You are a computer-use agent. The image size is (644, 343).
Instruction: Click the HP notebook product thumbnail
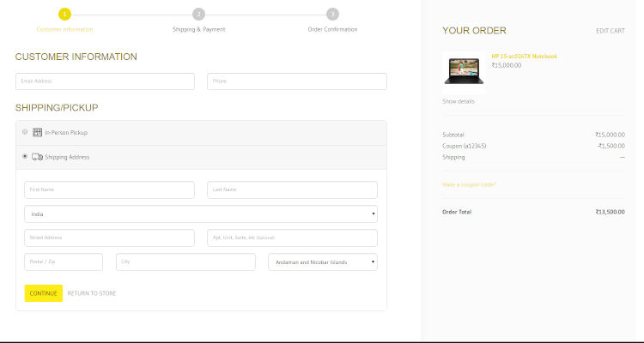[464, 69]
